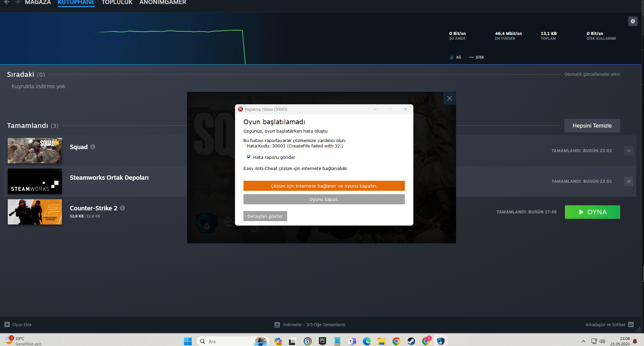Click Detayları göster in error dialog
This screenshot has width=644, height=346.
(265, 216)
